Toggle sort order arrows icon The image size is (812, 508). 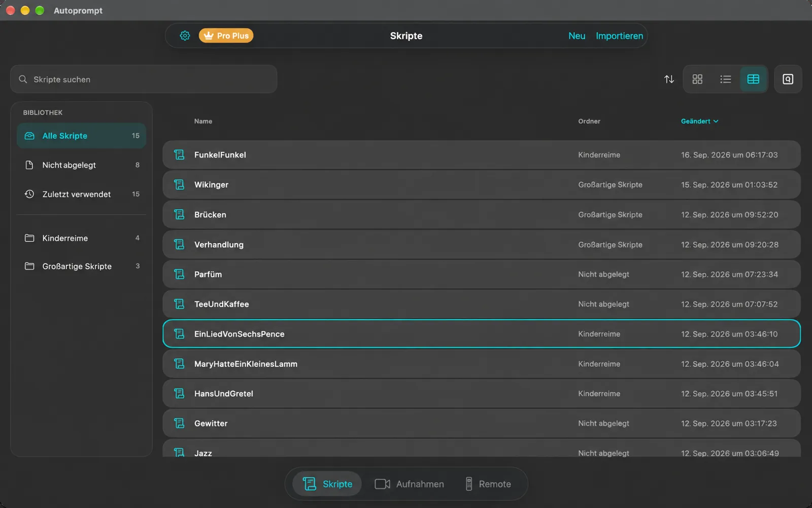point(669,79)
